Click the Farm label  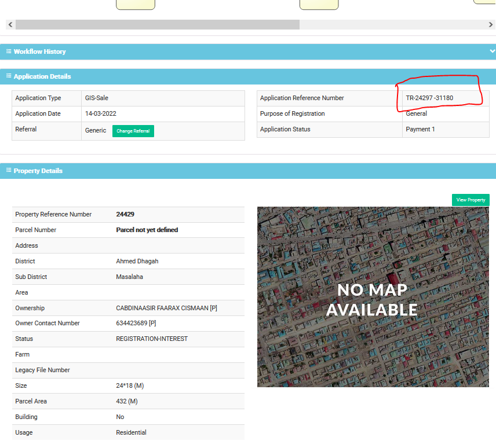point(23,354)
